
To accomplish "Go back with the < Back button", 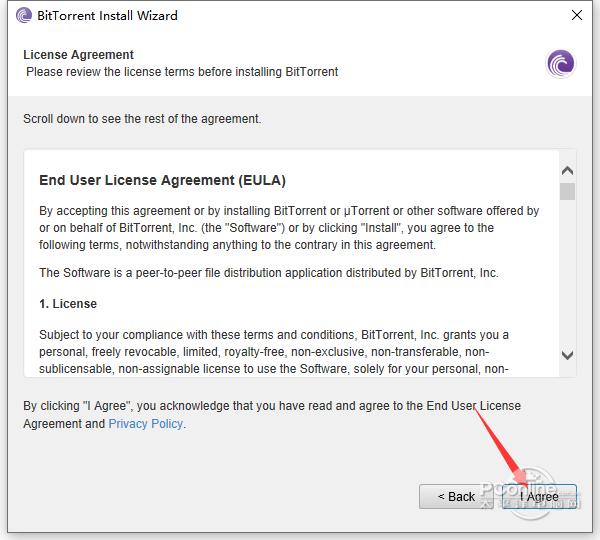I will click(456, 496).
